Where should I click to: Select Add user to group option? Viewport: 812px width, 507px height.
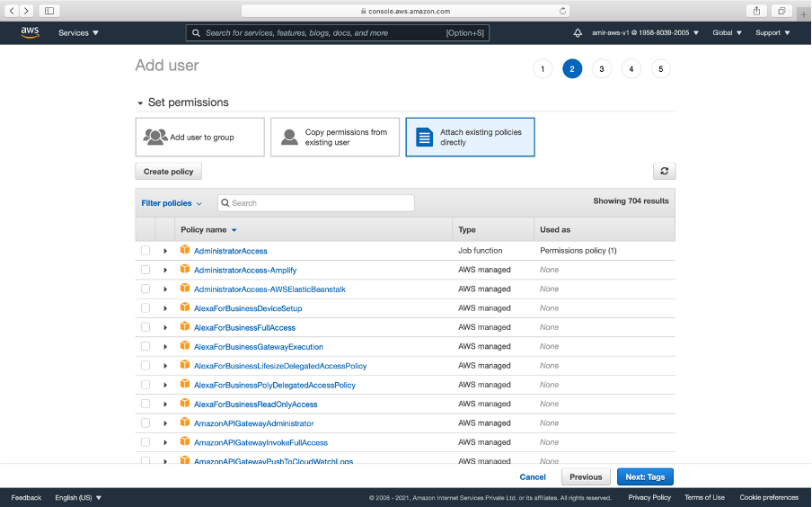point(200,137)
